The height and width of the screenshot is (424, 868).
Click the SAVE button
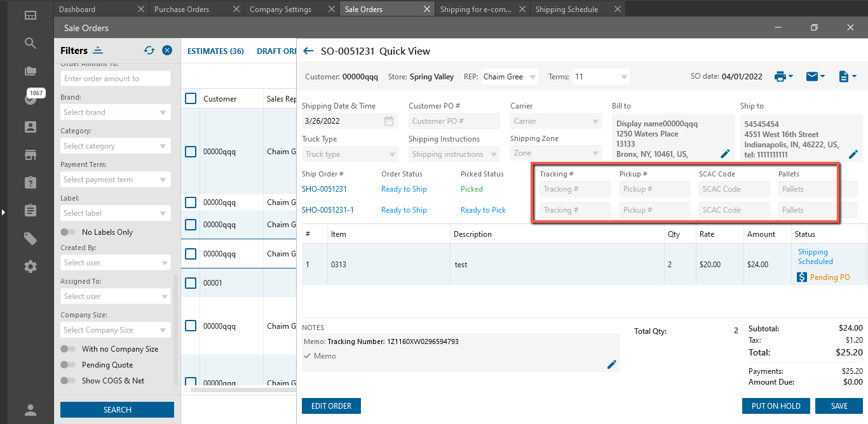click(x=839, y=406)
